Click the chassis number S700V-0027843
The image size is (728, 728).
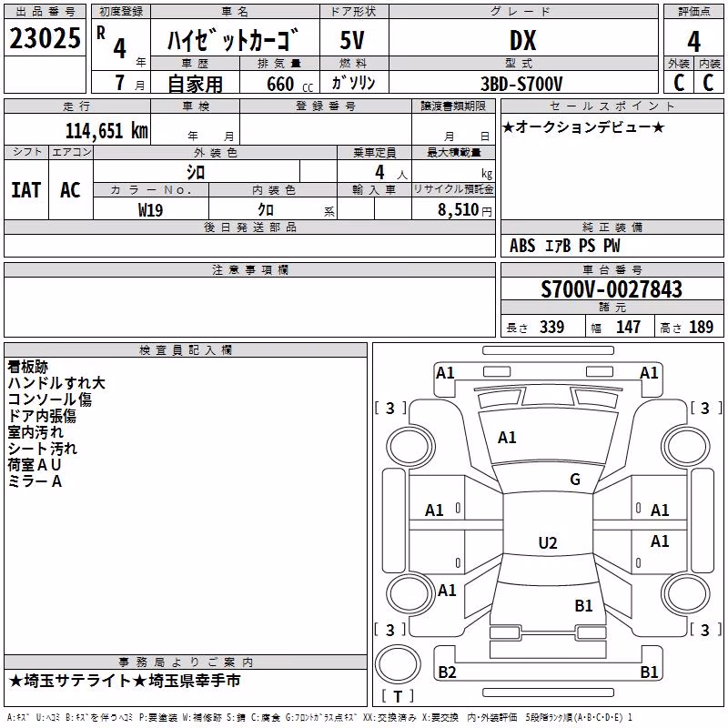[x=612, y=289]
